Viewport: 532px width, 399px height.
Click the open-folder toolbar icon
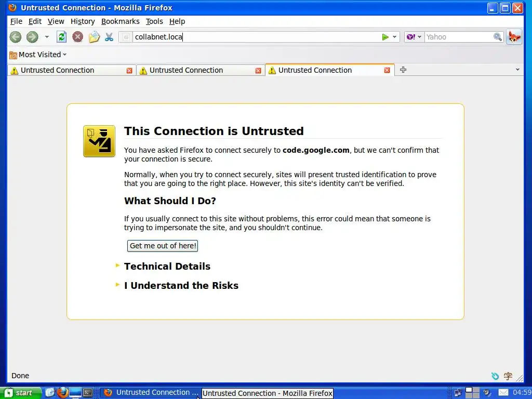95,37
